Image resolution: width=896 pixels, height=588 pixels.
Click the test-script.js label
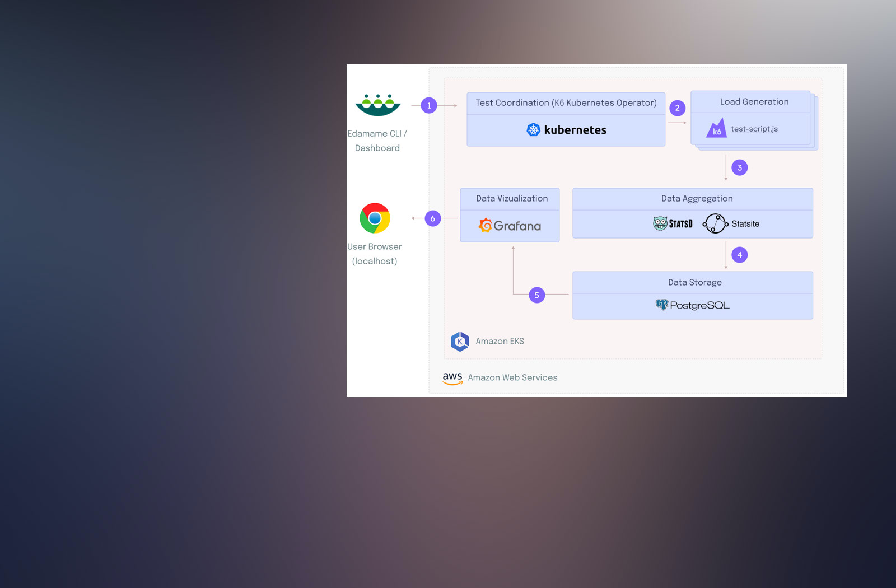[x=754, y=129]
